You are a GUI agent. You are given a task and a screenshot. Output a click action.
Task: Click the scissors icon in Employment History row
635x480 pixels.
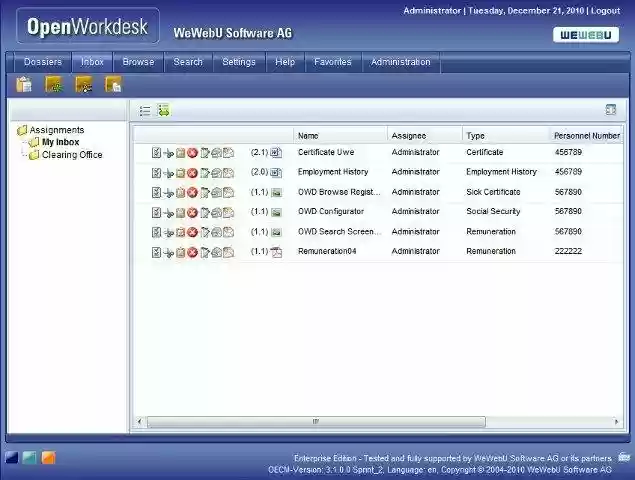[x=168, y=173]
